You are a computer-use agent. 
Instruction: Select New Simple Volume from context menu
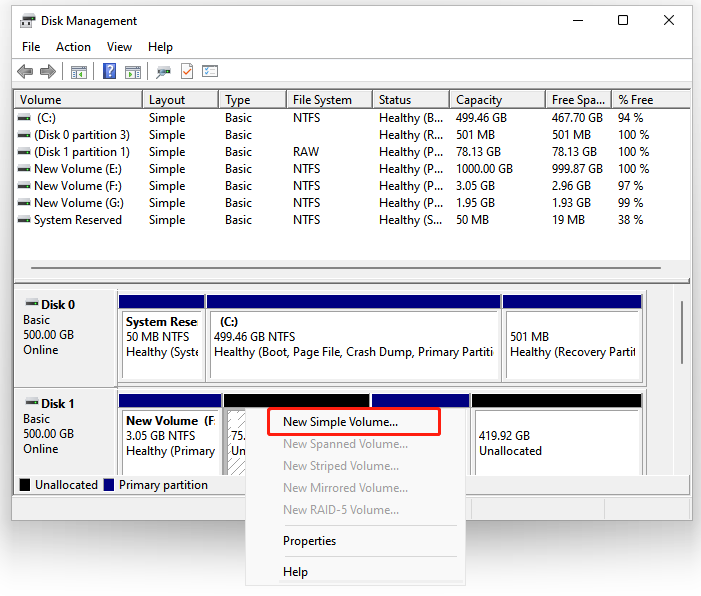341,422
